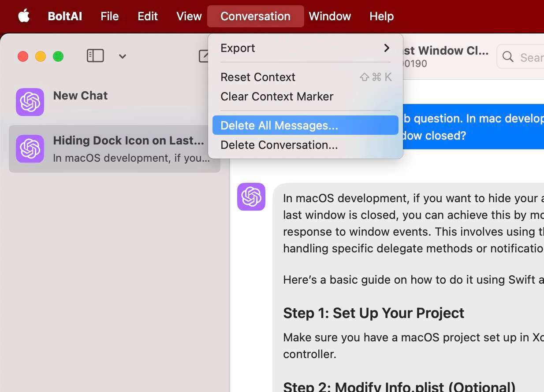Open the File menu

109,16
